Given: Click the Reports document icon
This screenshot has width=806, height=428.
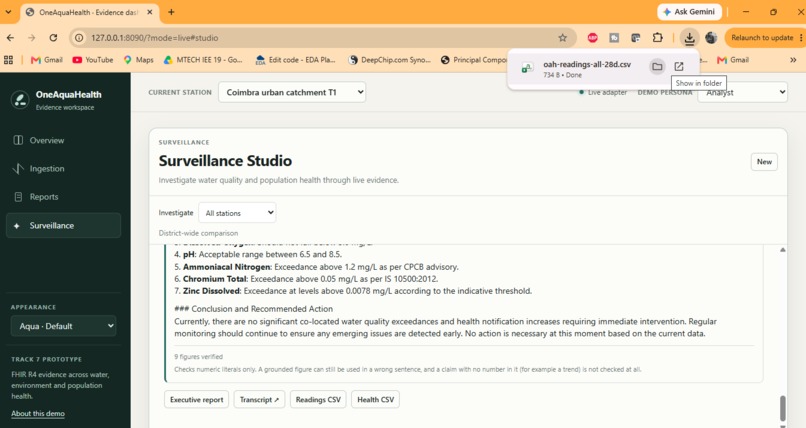Looking at the screenshot, I should (18, 197).
